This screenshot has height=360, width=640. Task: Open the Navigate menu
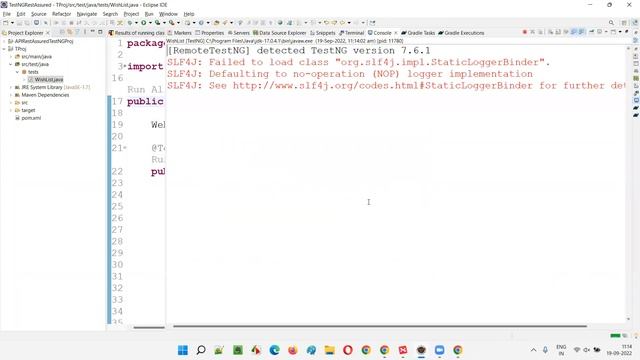click(87, 14)
